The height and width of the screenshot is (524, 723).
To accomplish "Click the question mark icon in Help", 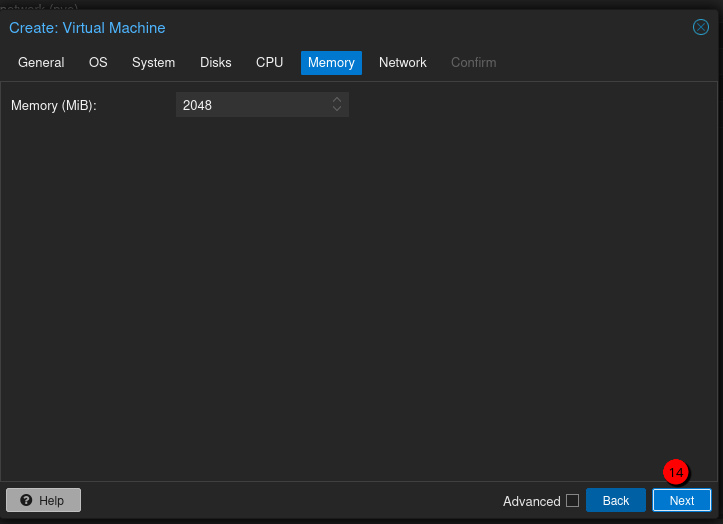I will 26,500.
